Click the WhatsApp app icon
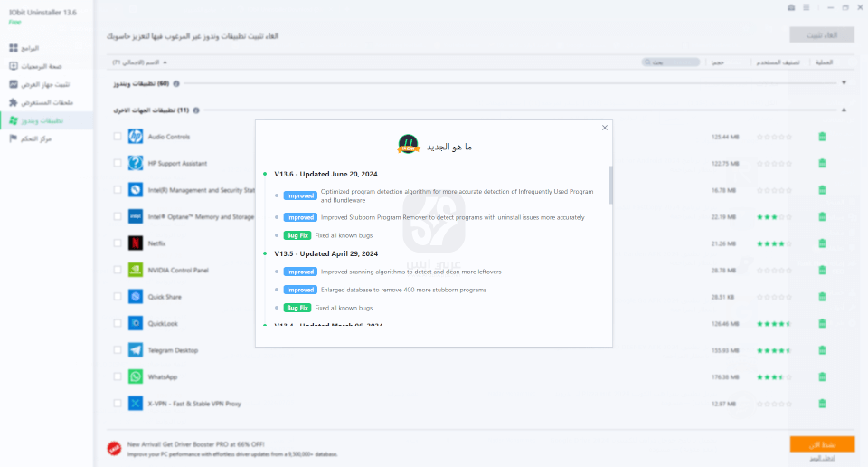The image size is (868, 467). (x=135, y=376)
